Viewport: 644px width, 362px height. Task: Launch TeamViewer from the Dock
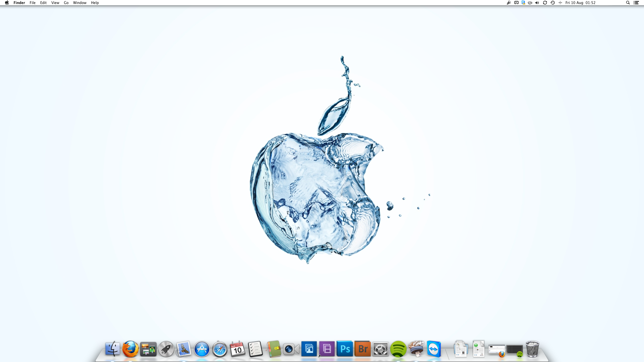(x=434, y=349)
